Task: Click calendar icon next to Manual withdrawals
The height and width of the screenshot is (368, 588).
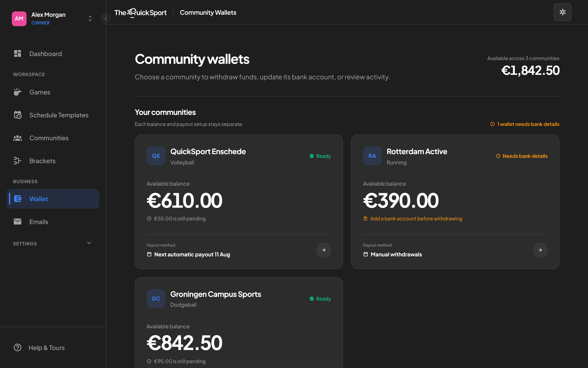Action: click(365, 254)
